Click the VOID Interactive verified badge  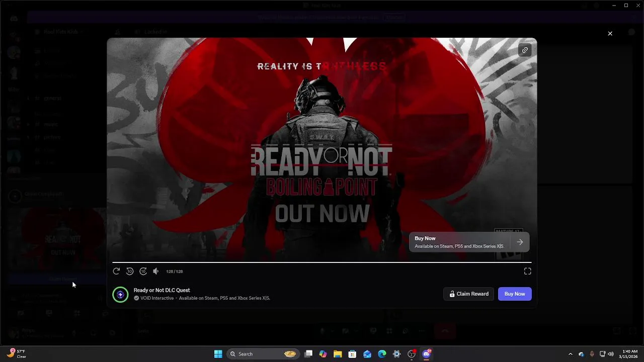click(136, 298)
